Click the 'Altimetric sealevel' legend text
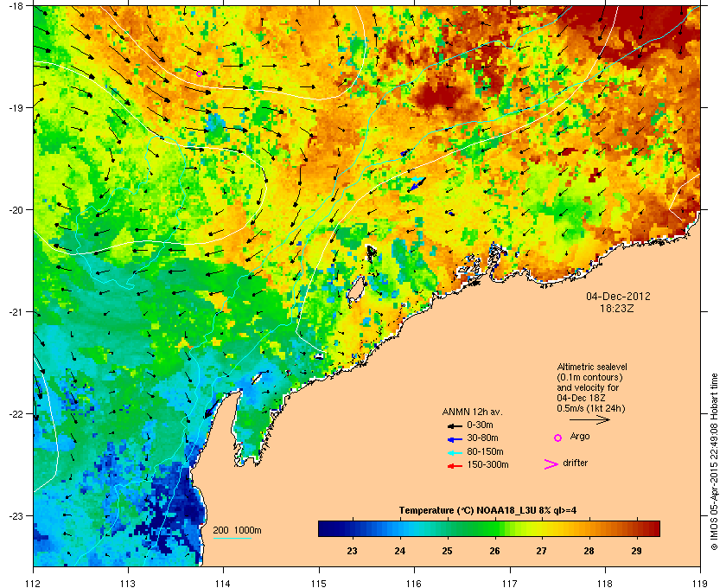This screenshot has width=726, height=588. [592, 367]
